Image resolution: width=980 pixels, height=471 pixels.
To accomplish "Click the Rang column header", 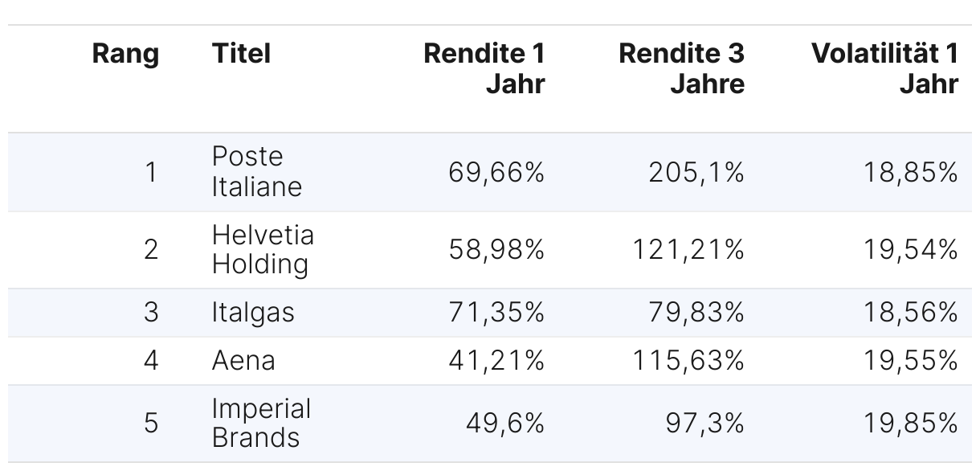I will coord(125,55).
